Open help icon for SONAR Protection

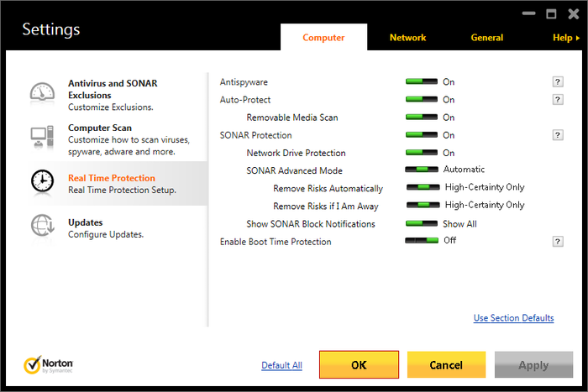coord(557,134)
